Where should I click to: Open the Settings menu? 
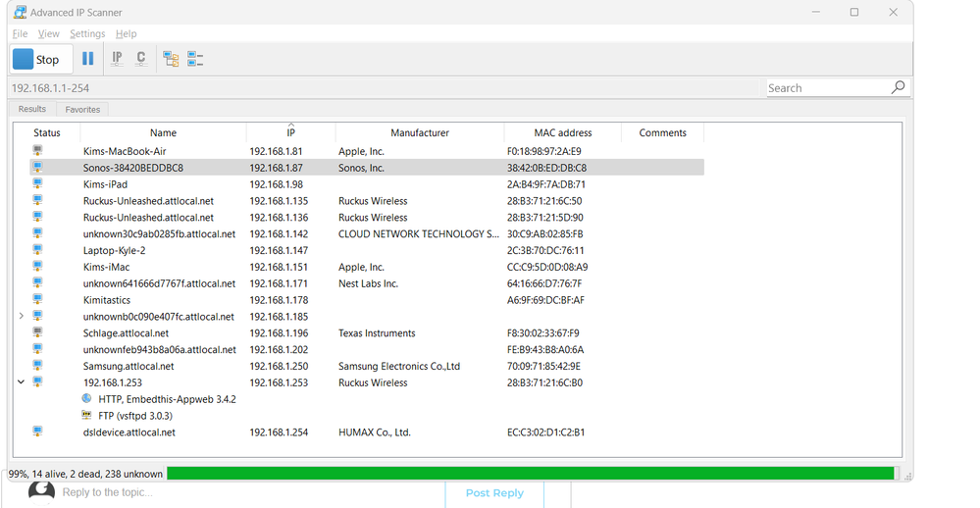pyautogui.click(x=87, y=33)
